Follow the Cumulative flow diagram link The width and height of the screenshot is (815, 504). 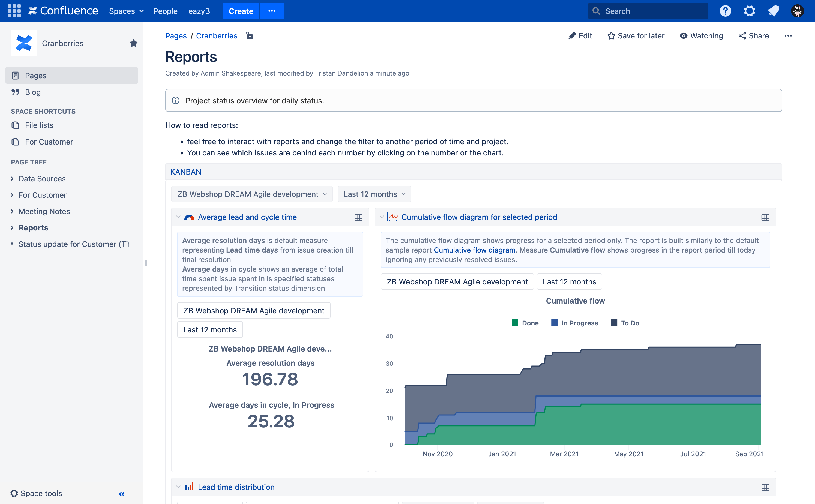pos(475,250)
